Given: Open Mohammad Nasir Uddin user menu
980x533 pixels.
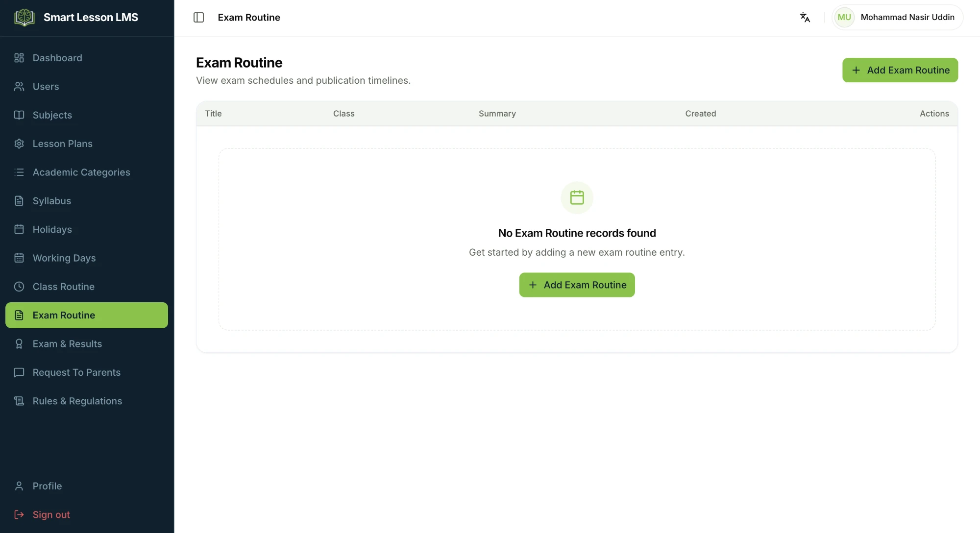Looking at the screenshot, I should click(x=898, y=18).
